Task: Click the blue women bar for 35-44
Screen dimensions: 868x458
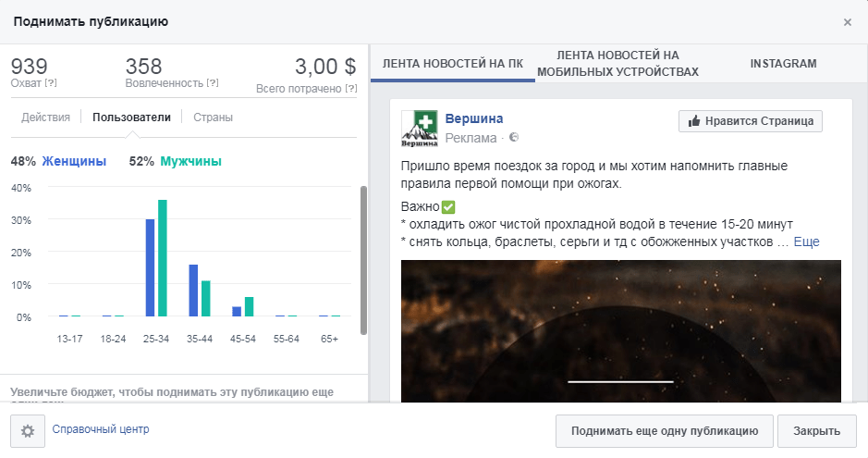Action: point(193,291)
